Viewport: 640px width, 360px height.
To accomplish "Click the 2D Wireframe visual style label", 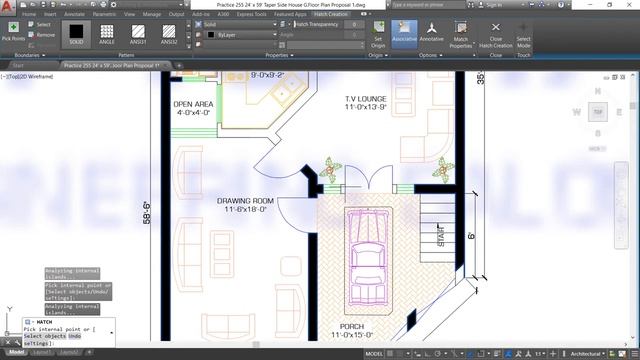I will [36, 76].
